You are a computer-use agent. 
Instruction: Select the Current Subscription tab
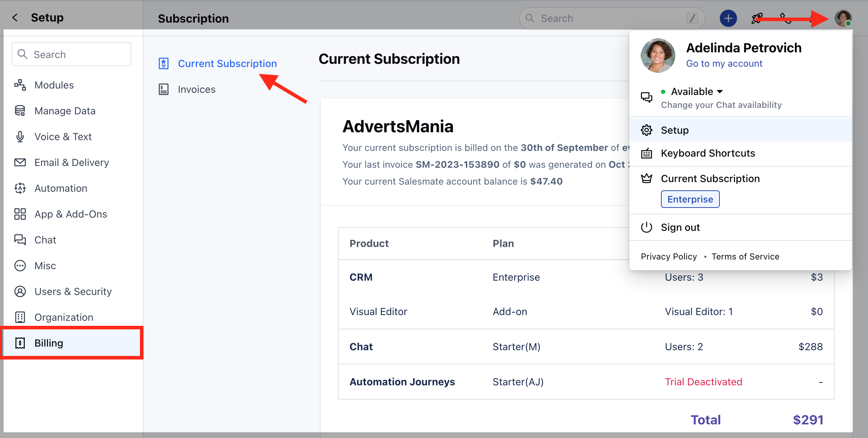click(227, 63)
